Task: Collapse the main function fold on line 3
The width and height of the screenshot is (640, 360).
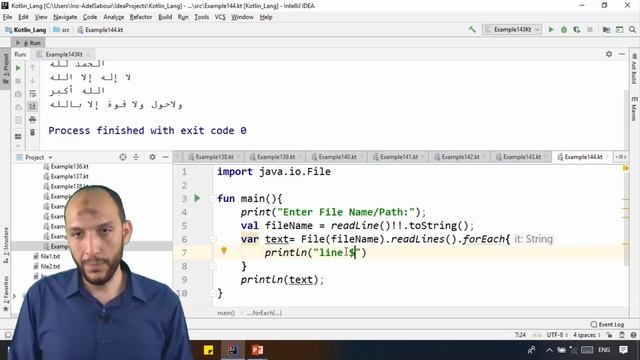Action: 213,198
